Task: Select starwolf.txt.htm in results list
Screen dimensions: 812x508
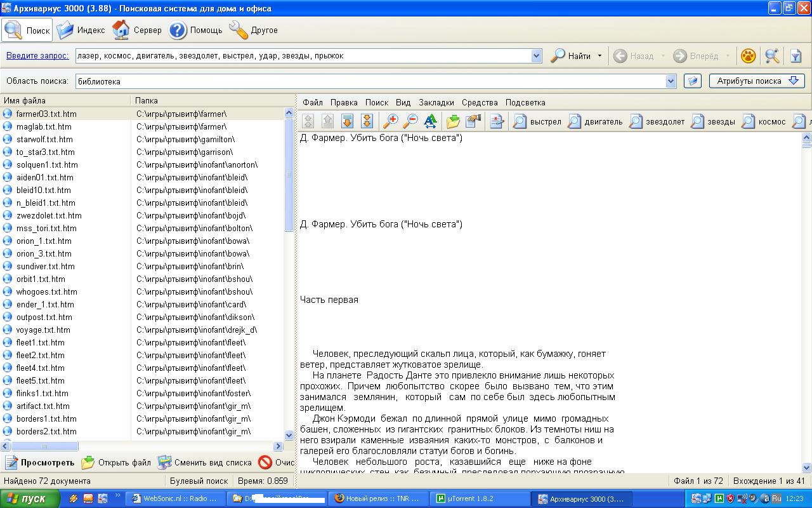Action: [x=44, y=139]
